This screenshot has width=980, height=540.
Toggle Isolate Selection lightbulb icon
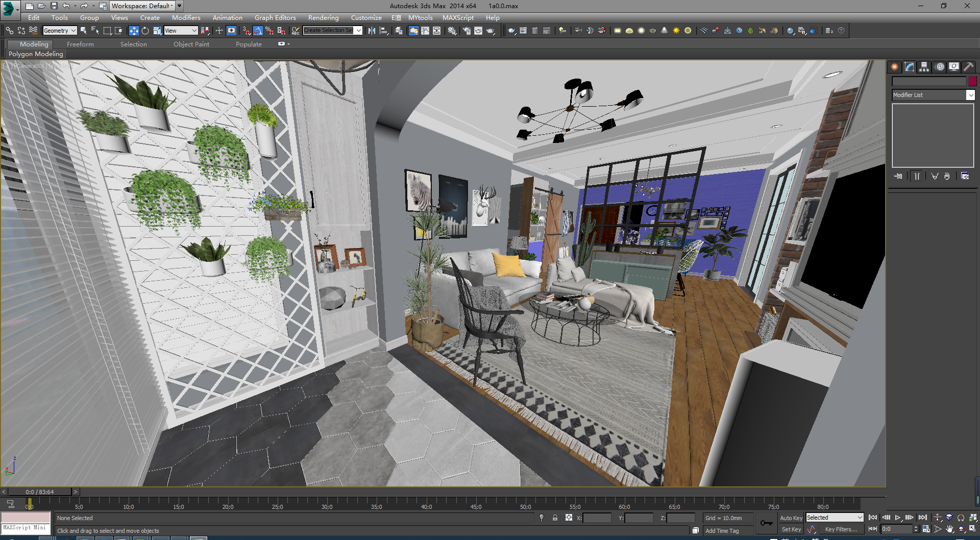coord(542,518)
